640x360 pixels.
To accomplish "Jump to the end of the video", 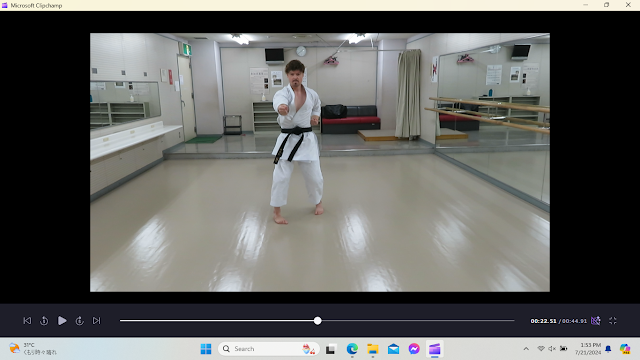I will coord(96,321).
